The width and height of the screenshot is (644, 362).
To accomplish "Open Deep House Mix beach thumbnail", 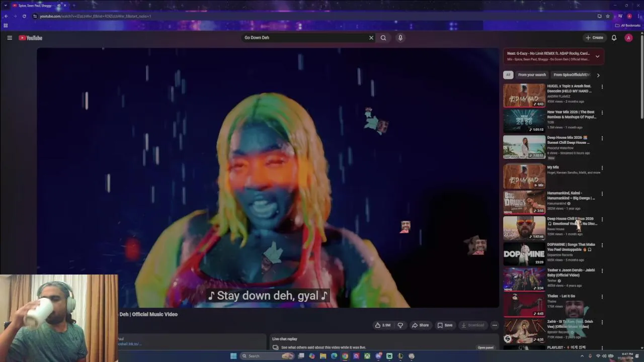I will [x=524, y=147].
